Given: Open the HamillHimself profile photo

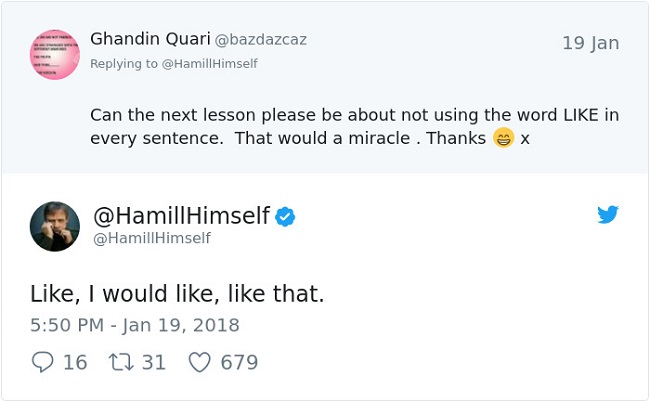Looking at the screenshot, I should (x=55, y=226).
